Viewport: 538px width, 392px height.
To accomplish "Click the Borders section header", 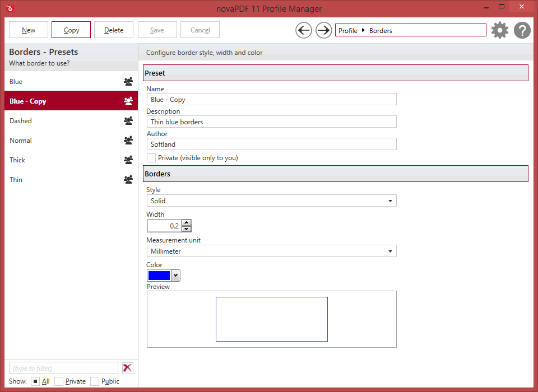I will [336, 174].
